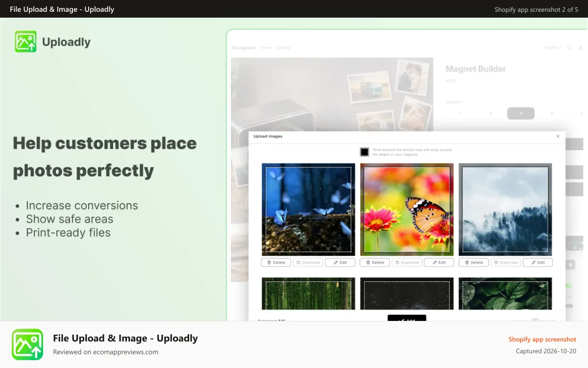Open the Catalog menu link
Screen dimensions: 588x368
[x=283, y=48]
